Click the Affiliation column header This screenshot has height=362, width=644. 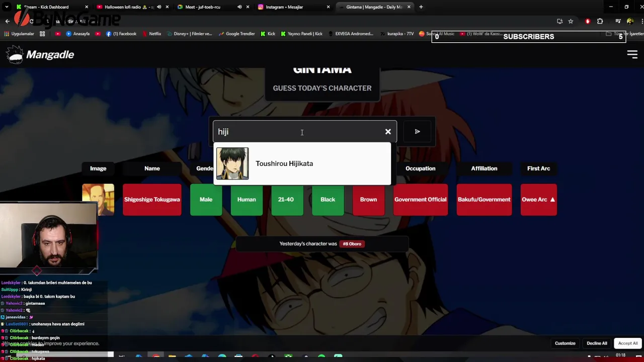click(484, 168)
